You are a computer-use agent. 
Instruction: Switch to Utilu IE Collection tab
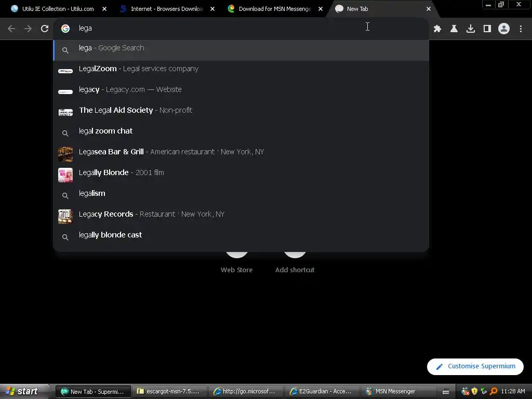[x=58, y=9]
